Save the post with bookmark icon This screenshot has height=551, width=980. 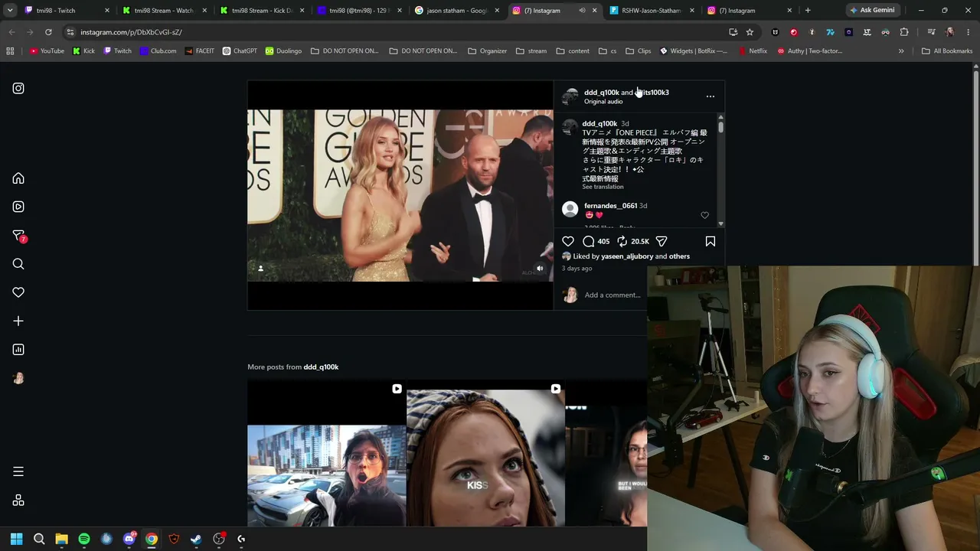point(710,241)
